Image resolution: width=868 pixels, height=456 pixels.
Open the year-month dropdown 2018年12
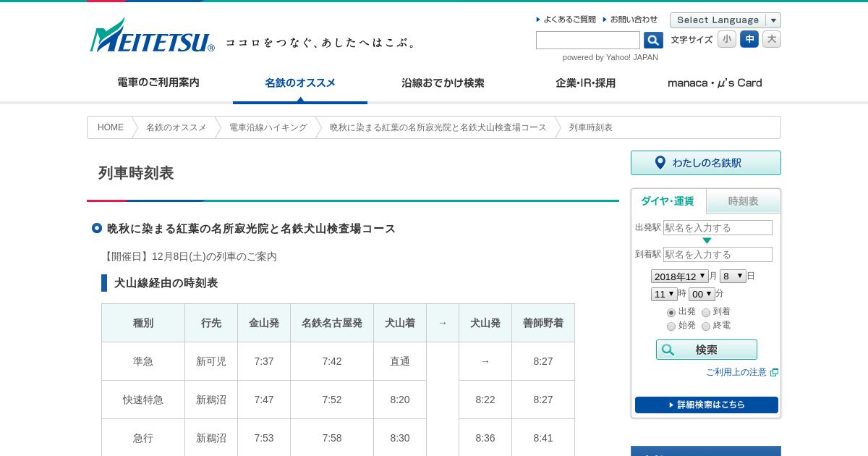679,276
